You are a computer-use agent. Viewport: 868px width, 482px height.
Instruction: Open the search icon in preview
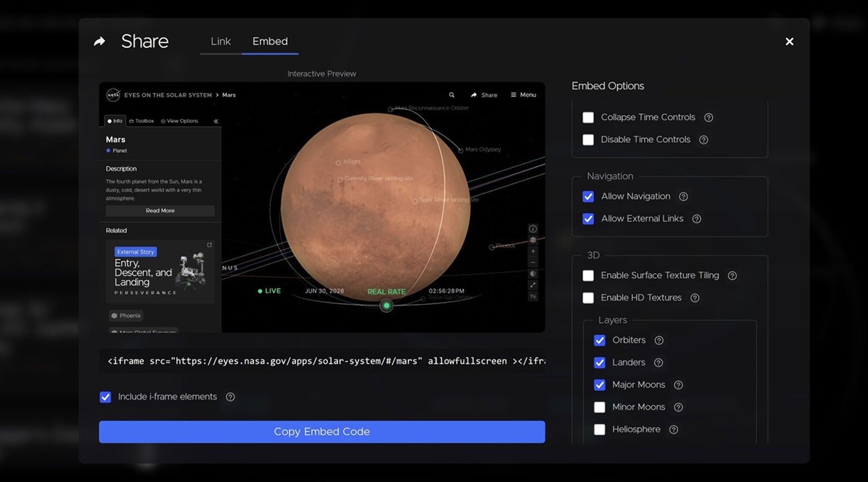pos(452,95)
